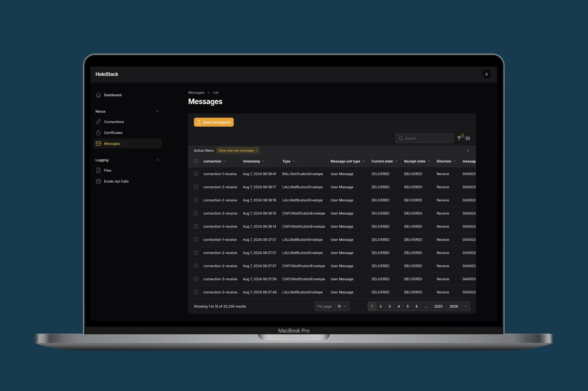Click the Messages breadcrumb link
Image resolution: width=588 pixels, height=391 pixels.
[196, 93]
